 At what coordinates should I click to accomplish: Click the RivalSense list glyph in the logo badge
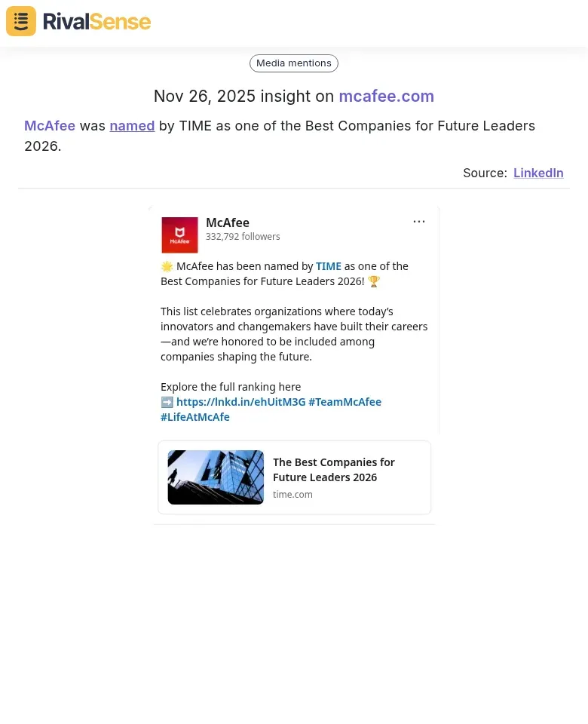point(20,20)
